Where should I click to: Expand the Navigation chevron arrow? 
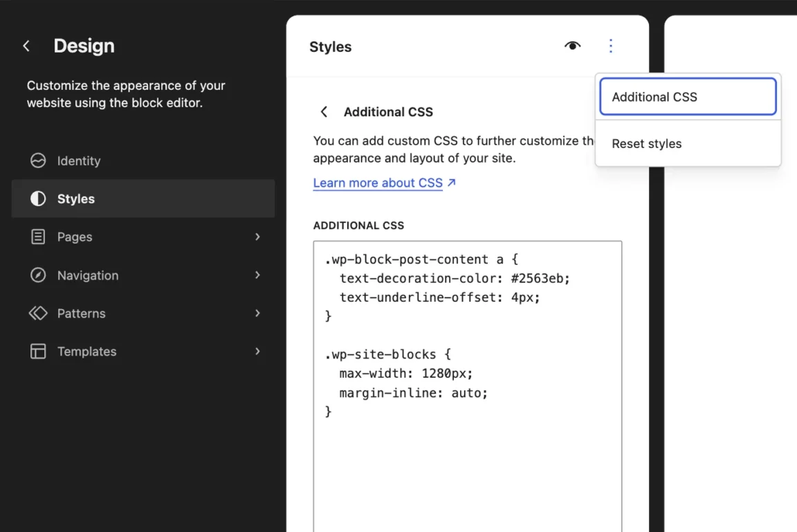click(x=257, y=275)
